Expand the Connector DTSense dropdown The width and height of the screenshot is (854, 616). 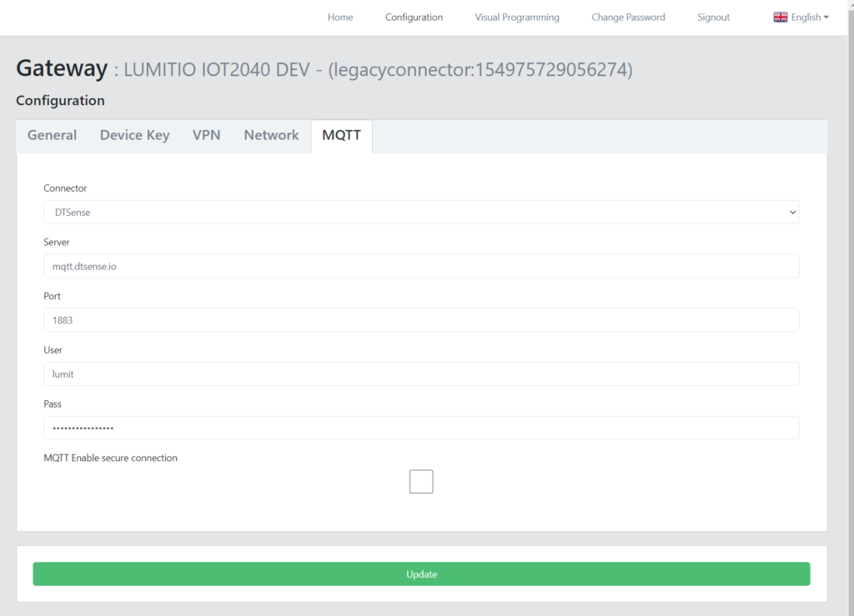pos(421,213)
